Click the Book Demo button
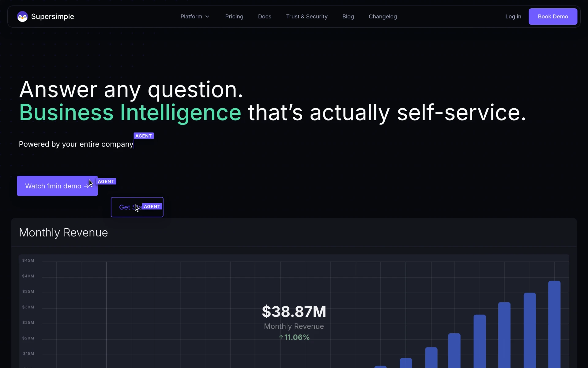The height and width of the screenshot is (368, 588). (553, 17)
